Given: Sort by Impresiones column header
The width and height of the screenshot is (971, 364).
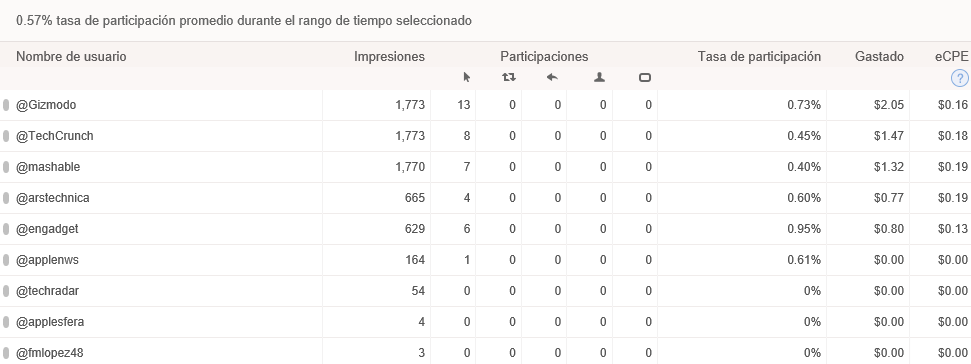Looking at the screenshot, I should coord(390,57).
